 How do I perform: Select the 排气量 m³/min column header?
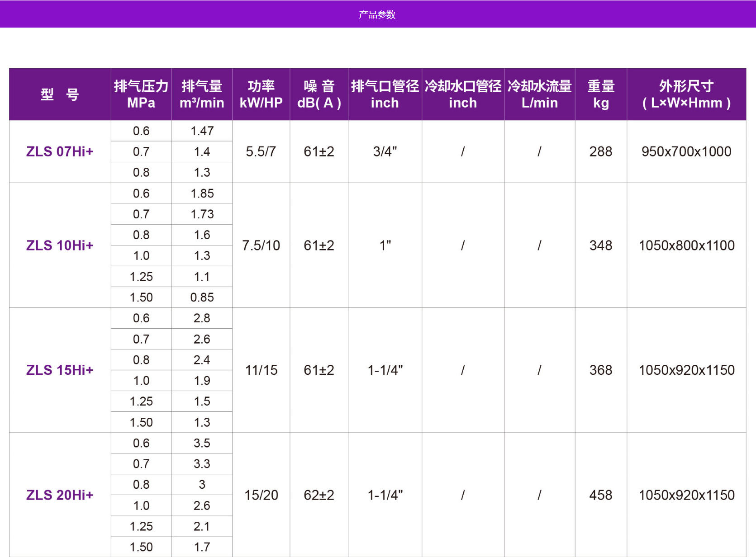(x=202, y=94)
